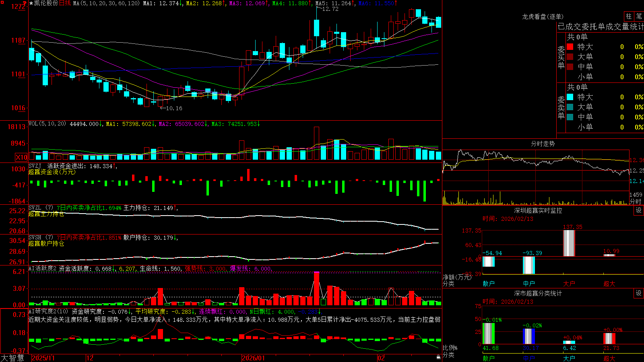Open the AI研究度2(10) indicator label
The height and width of the screenshot is (362, 644).
(x=49, y=311)
